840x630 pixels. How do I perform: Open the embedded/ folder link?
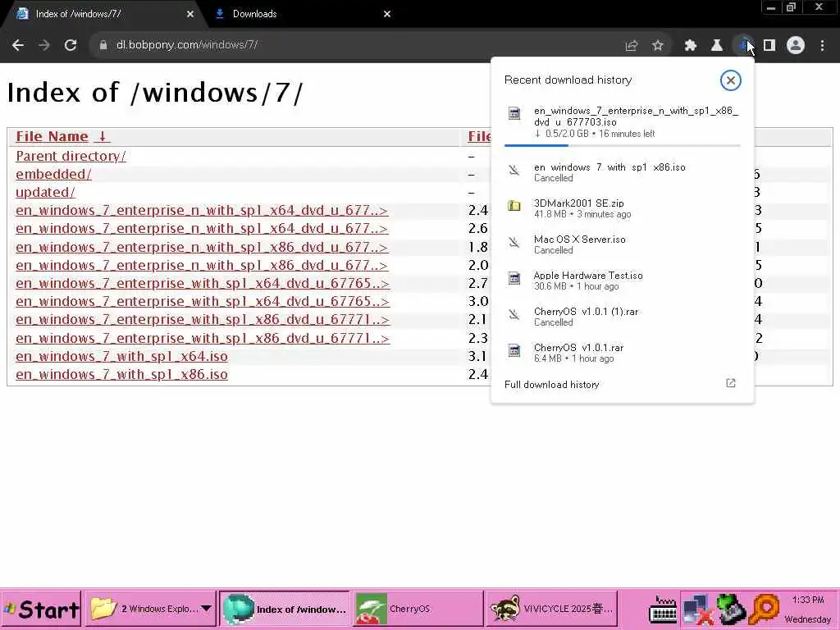point(53,174)
